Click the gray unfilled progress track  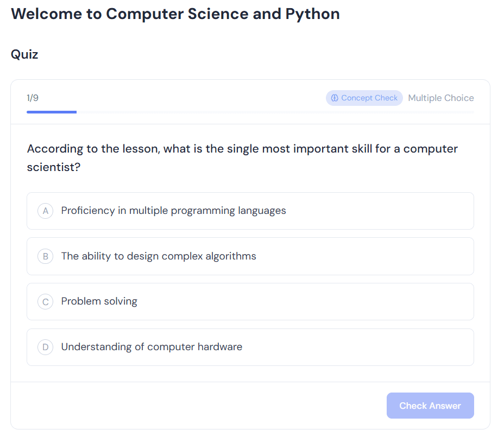point(272,112)
